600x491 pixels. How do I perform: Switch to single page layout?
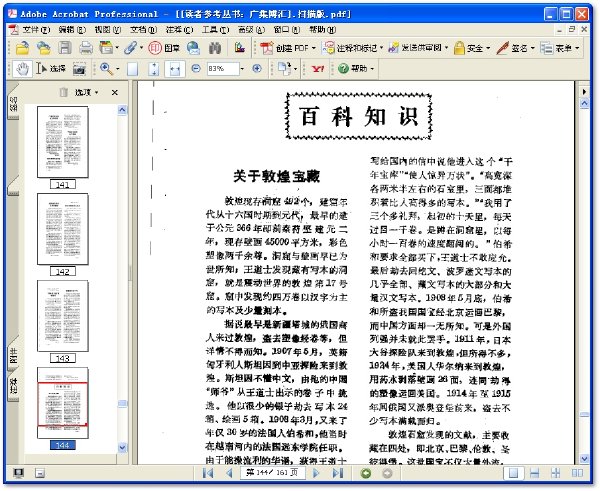[514, 473]
